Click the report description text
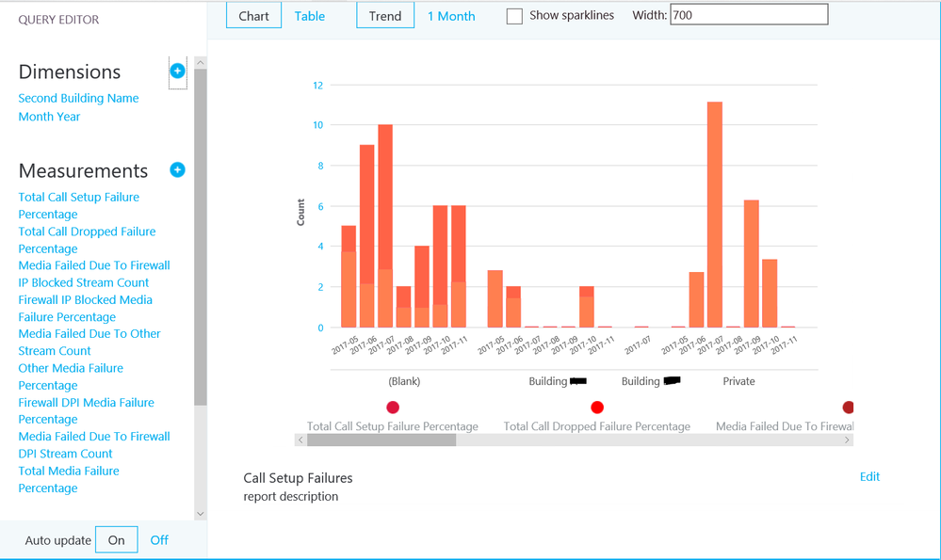Screen dimensions: 941x560 tap(290, 496)
